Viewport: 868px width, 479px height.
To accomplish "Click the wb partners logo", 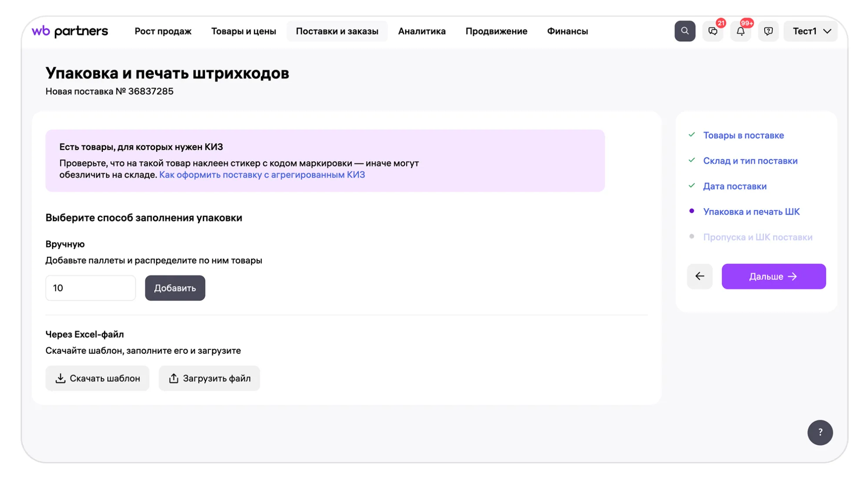I will pos(70,31).
